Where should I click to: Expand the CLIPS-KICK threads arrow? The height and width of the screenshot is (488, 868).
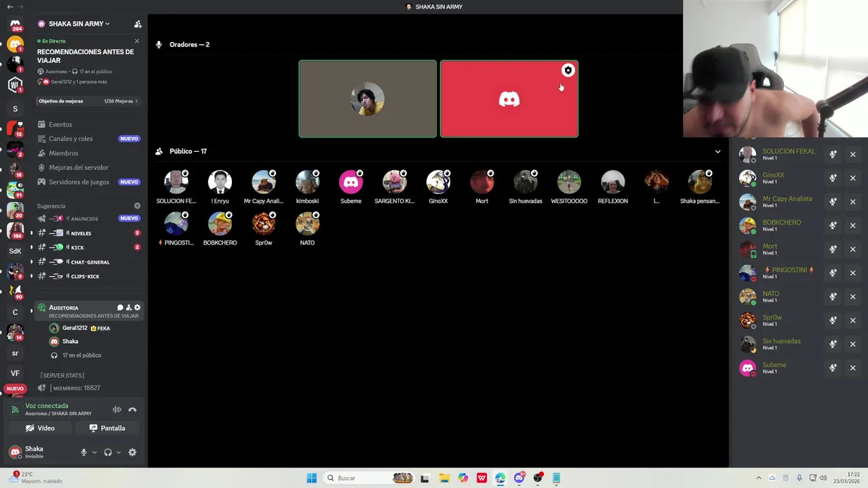[x=31, y=277]
